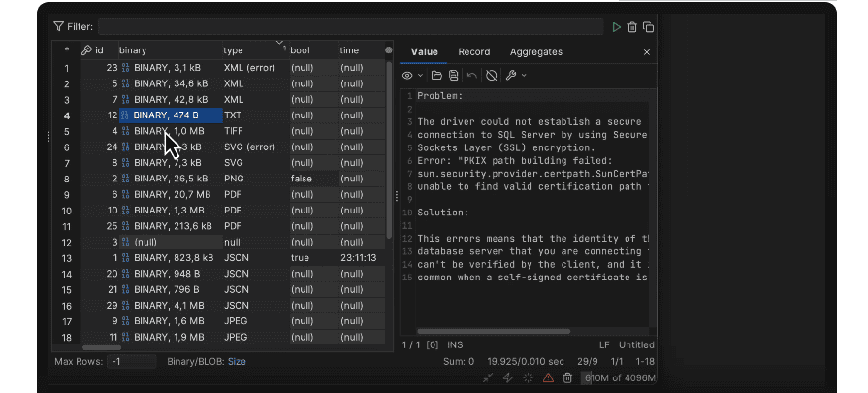
Task: Click the bool column header
Action: click(x=314, y=50)
